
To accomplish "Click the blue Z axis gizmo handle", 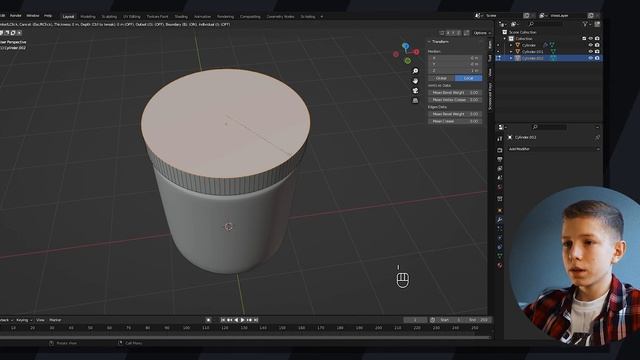I will [405, 46].
